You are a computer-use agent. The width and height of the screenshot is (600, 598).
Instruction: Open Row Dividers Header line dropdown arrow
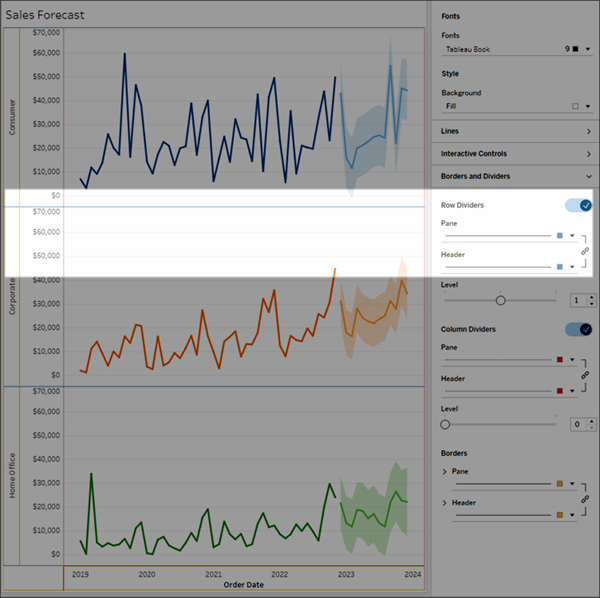[572, 267]
